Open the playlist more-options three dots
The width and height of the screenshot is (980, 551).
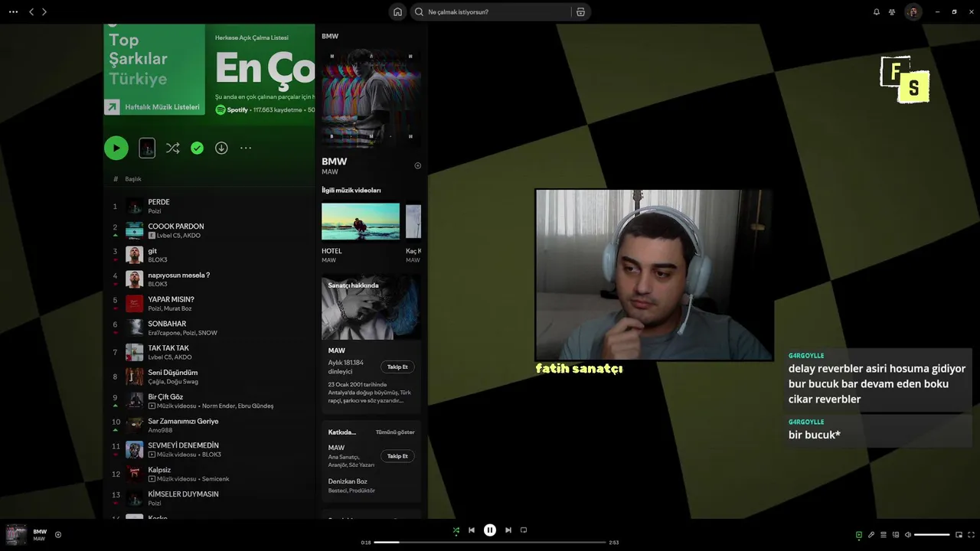(246, 148)
